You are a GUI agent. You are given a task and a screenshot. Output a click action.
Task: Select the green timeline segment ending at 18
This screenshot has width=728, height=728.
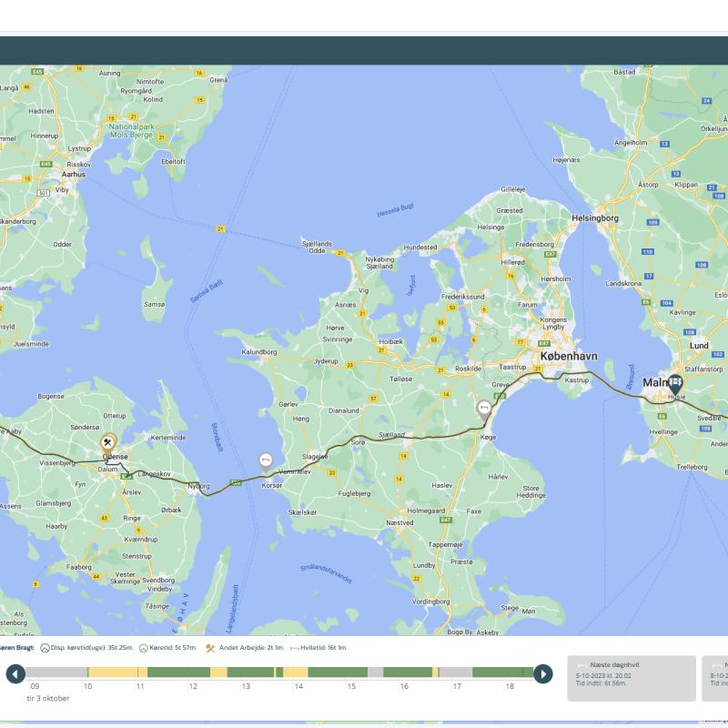[x=502, y=672]
